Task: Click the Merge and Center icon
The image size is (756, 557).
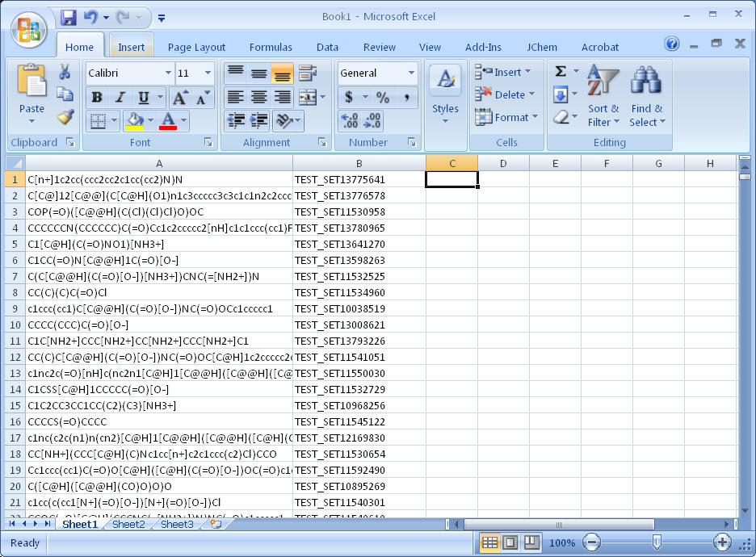Action: pos(308,98)
